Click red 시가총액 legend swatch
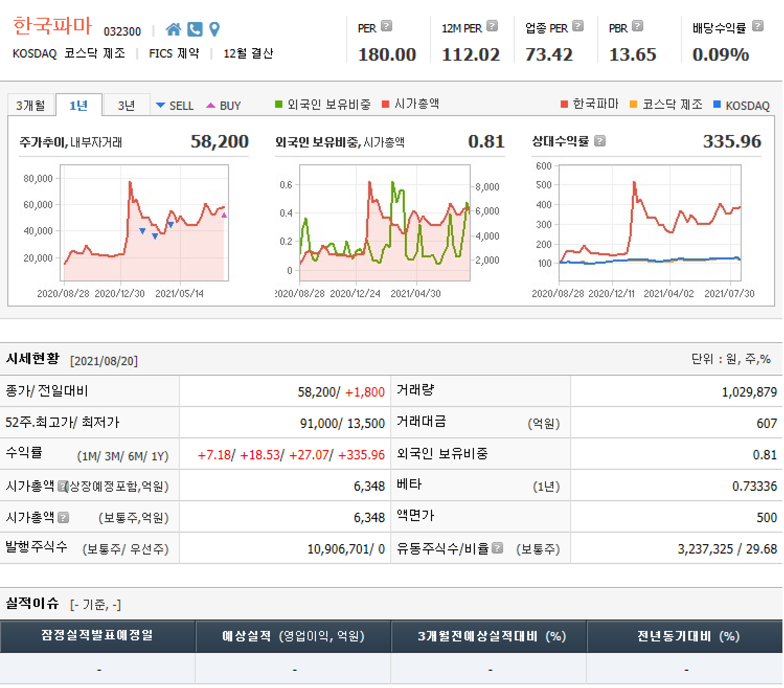784x688 pixels. tap(385, 104)
